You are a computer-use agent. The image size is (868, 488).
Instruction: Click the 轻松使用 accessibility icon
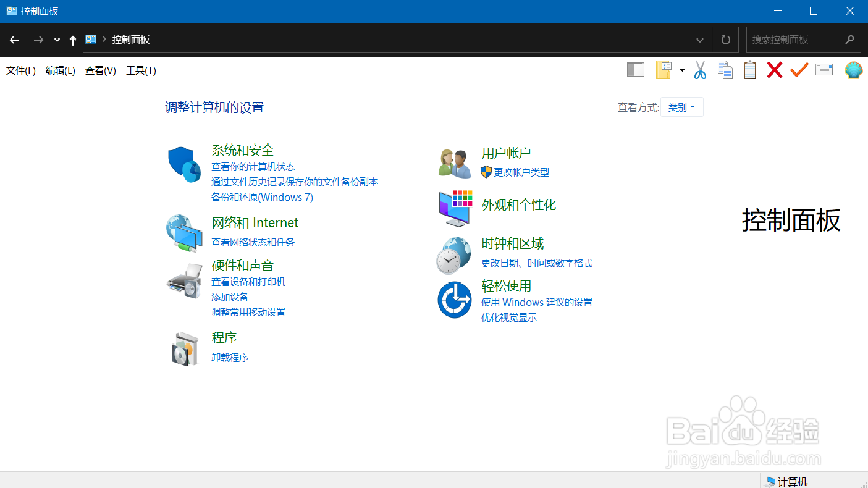[x=454, y=300]
